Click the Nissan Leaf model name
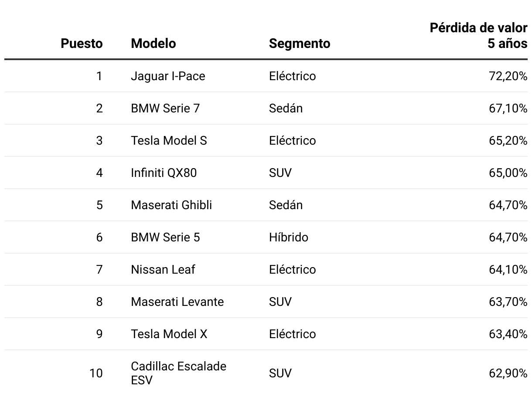This screenshot has width=532, height=400. pos(163,270)
